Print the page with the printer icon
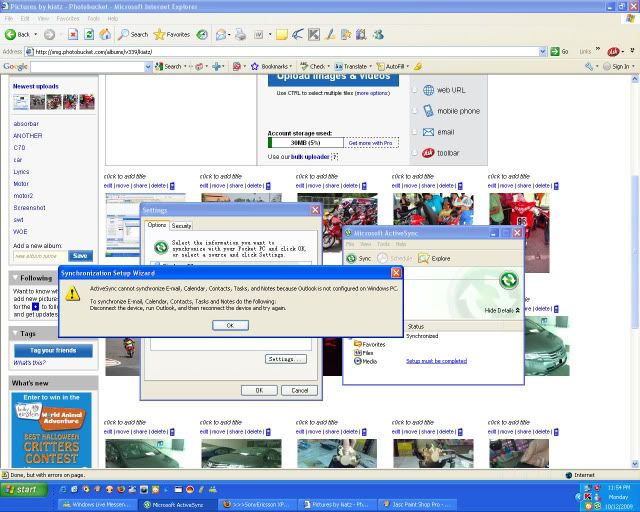640x512 pixels. coord(241,35)
